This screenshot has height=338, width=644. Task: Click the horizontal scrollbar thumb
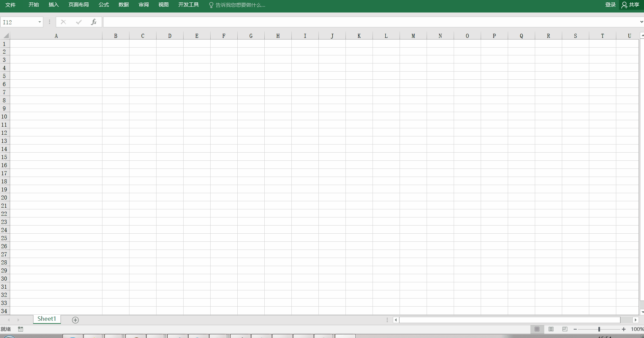click(x=510, y=320)
